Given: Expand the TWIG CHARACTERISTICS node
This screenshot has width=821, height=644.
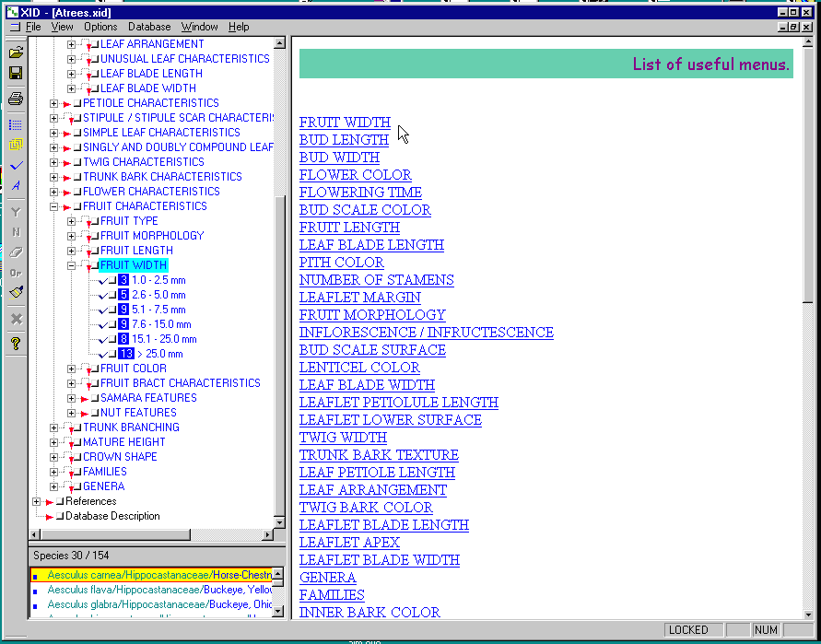Looking at the screenshot, I should (x=53, y=162).
